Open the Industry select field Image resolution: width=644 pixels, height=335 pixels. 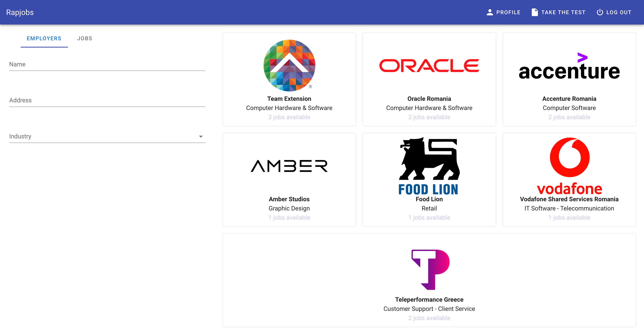point(103,136)
